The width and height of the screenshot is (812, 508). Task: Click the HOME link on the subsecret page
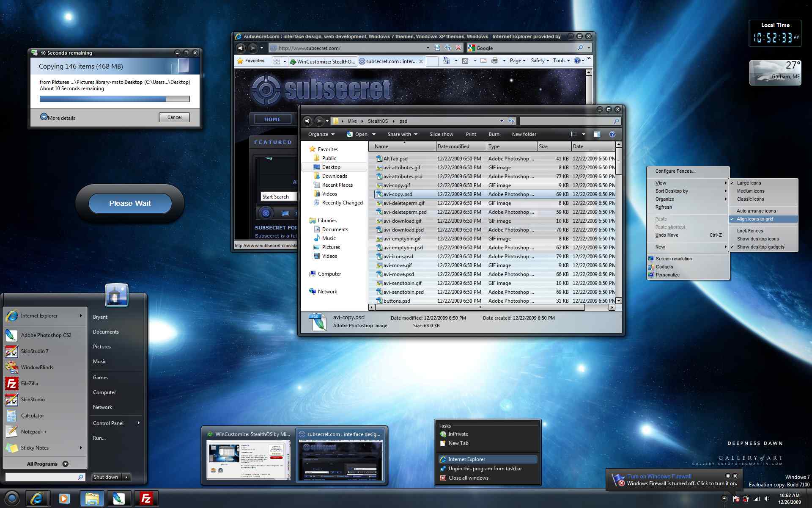click(272, 119)
